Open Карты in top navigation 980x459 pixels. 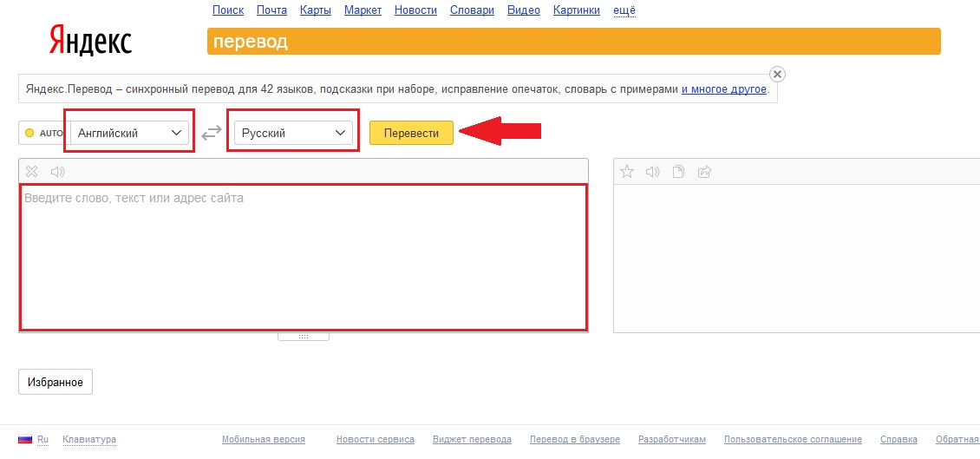[316, 10]
